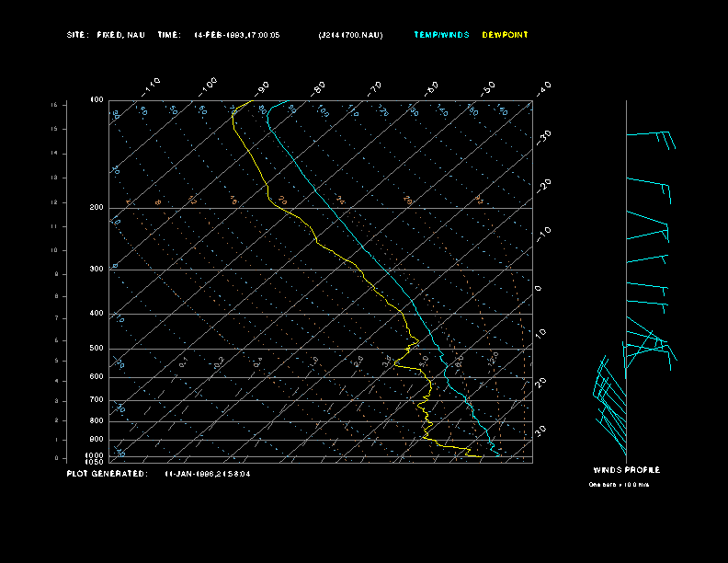Click the -80 temperature axis label
The image size is (728, 563).
pos(318,88)
